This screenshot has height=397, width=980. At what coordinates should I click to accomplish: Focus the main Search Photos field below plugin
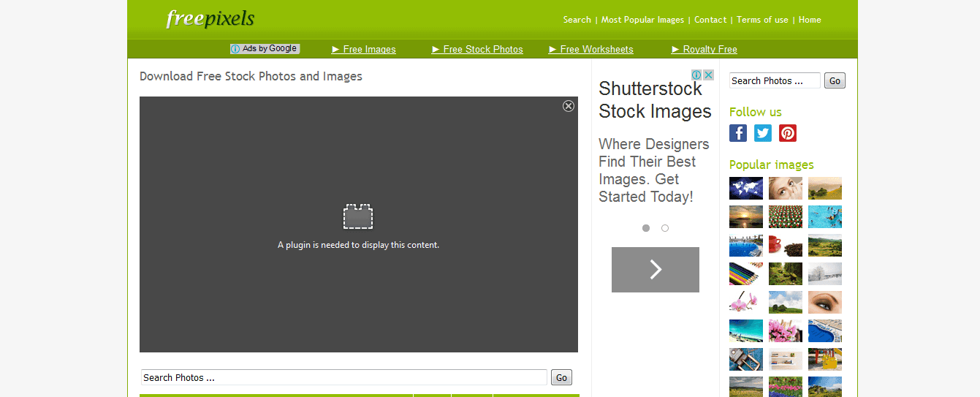(344, 377)
